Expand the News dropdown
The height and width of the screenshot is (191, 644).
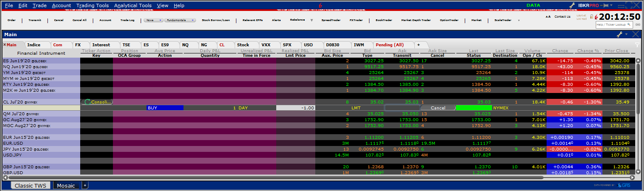pos(153,20)
